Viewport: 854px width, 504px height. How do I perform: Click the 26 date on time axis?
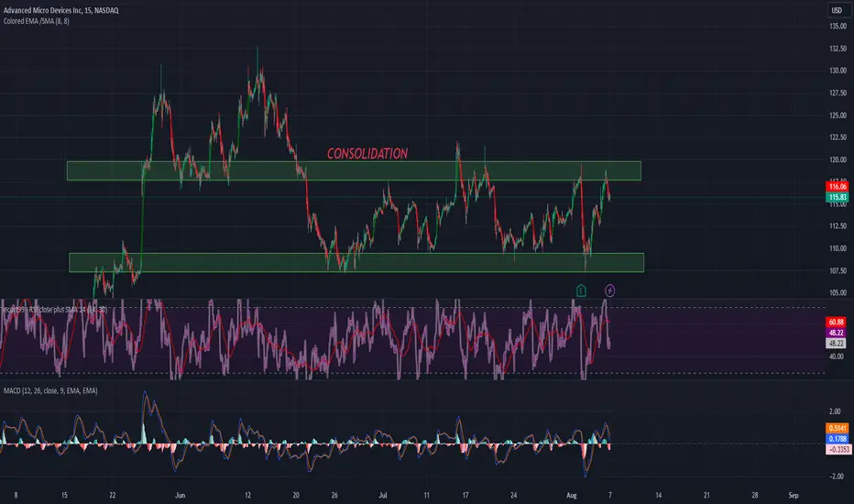(x=334, y=495)
